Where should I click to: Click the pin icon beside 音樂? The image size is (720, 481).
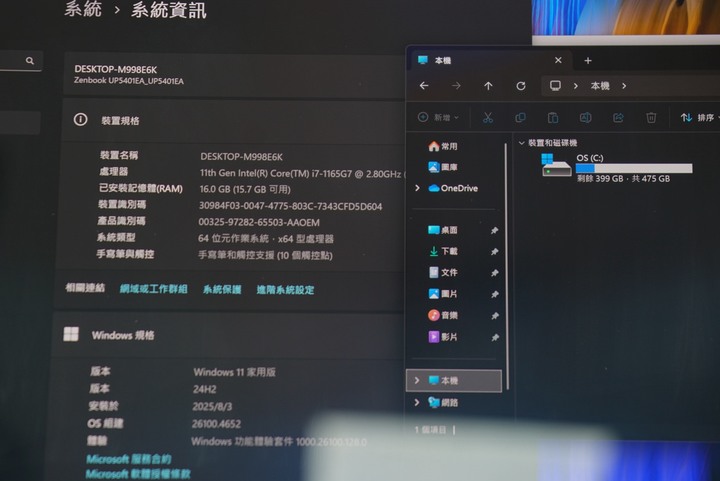(495, 316)
